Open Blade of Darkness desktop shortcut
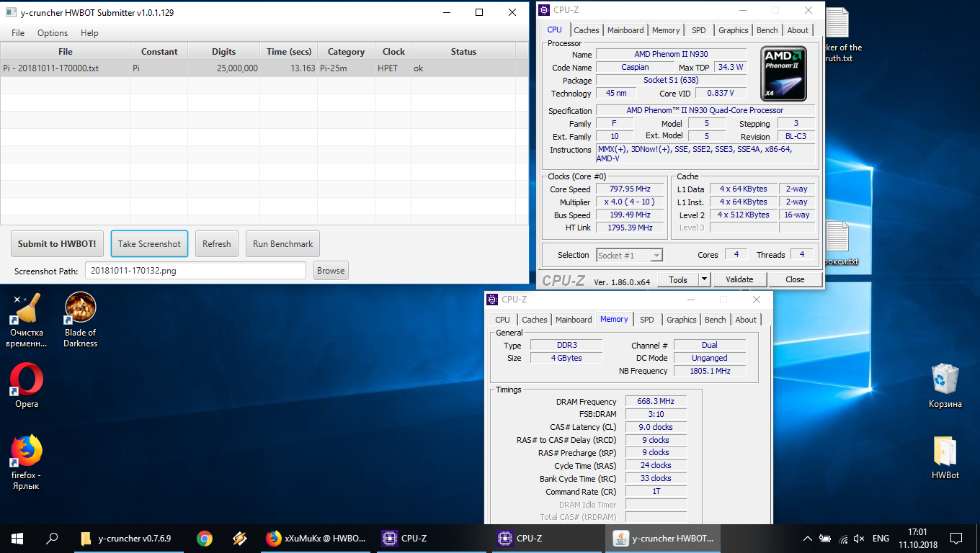This screenshot has width=980, height=553. (80, 320)
